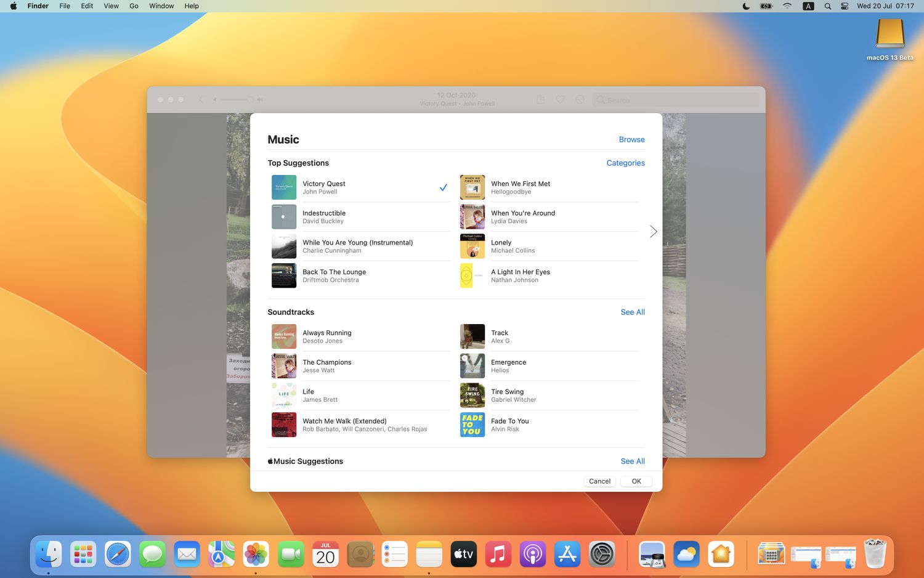Open Podcasts from the Dock
This screenshot has height=578, width=924.
533,555
